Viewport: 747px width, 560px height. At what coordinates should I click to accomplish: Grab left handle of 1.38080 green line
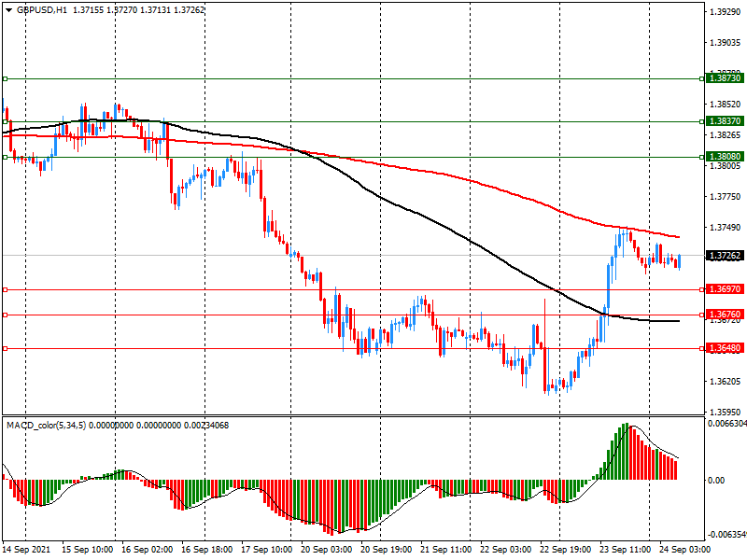(x=5, y=157)
